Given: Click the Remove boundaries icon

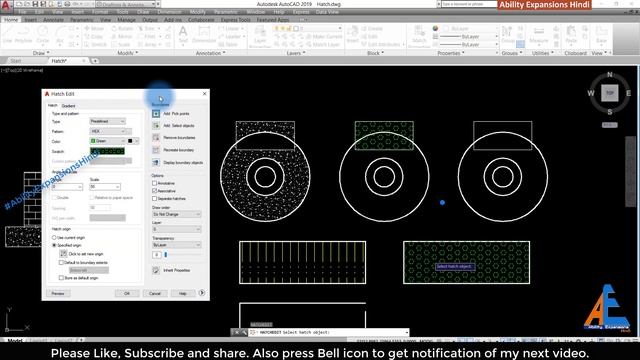Looking at the screenshot, I should [156, 138].
